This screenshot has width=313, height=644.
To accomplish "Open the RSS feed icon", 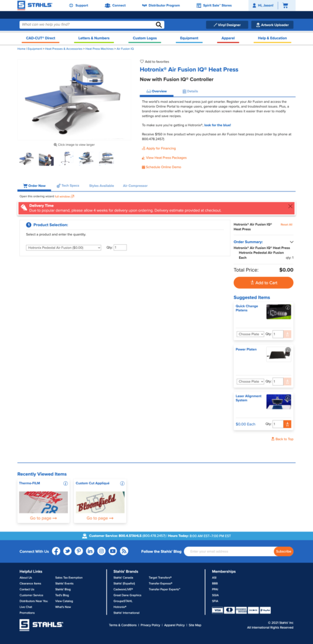I will coord(124,551).
